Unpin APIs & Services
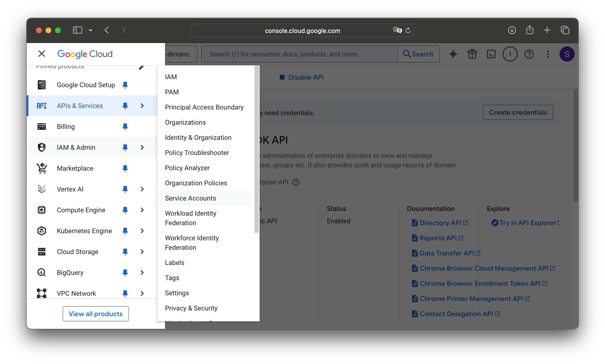Viewport: 605px width, 364px height. [x=125, y=106]
